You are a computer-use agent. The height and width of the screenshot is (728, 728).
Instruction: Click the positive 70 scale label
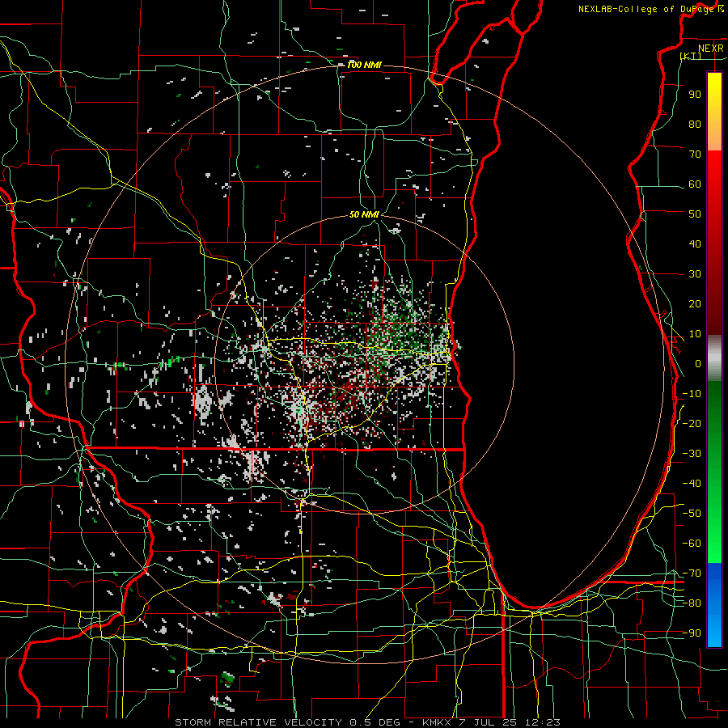[x=695, y=154]
